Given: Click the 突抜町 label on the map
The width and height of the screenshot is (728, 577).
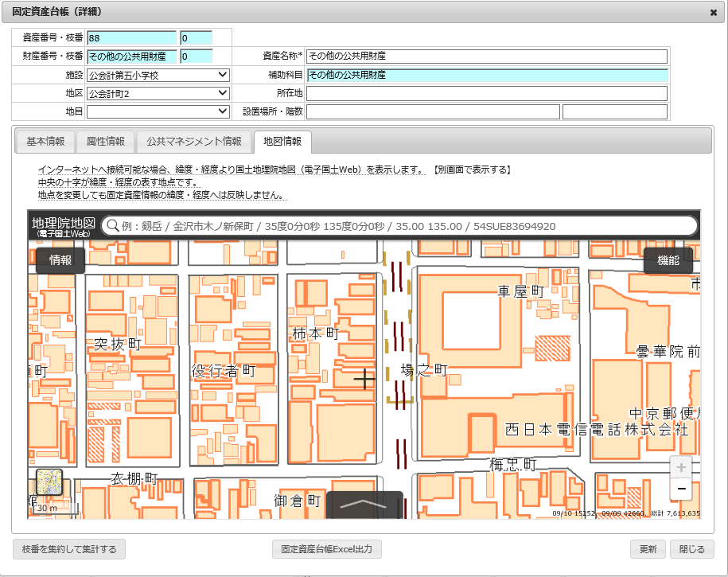Looking at the screenshot, I should pos(118,345).
